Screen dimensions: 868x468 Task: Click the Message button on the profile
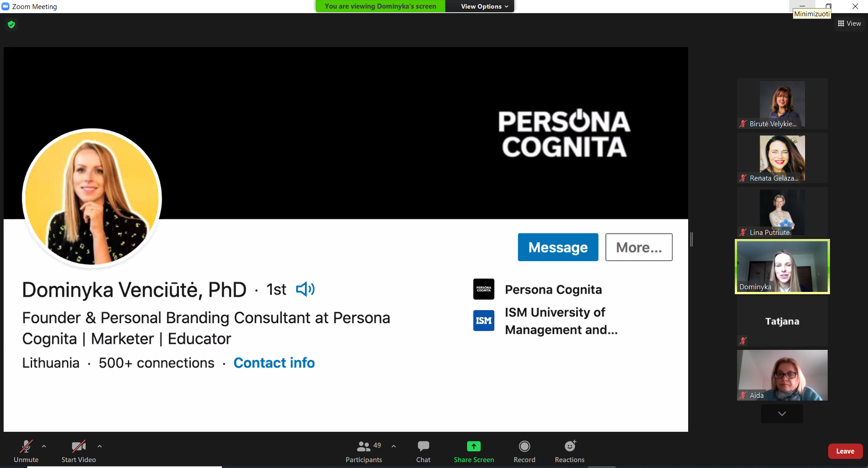pos(558,247)
